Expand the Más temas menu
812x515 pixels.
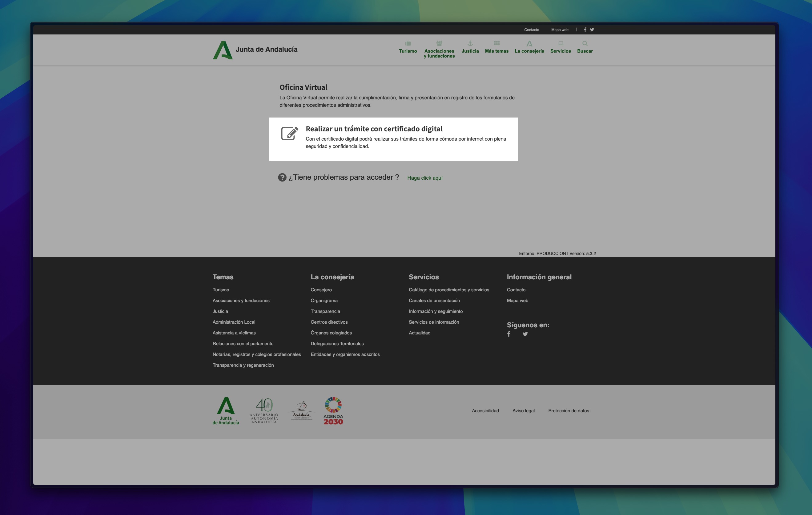pyautogui.click(x=496, y=47)
